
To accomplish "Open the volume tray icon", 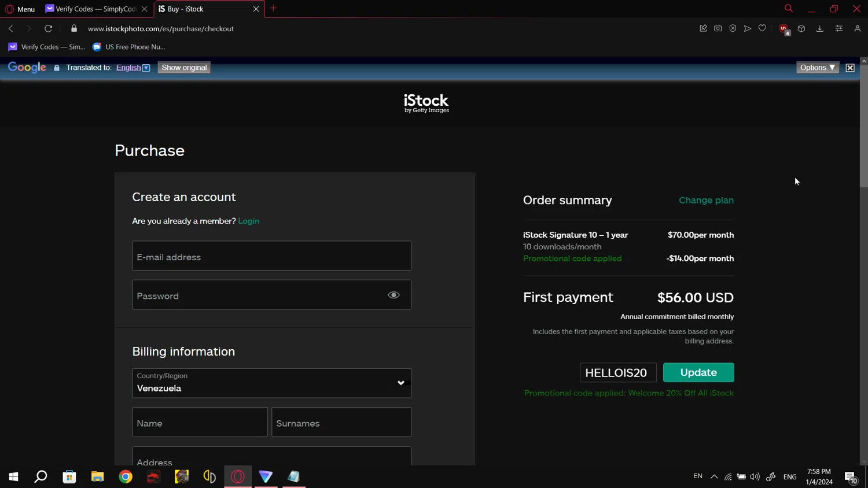I will 755,476.
